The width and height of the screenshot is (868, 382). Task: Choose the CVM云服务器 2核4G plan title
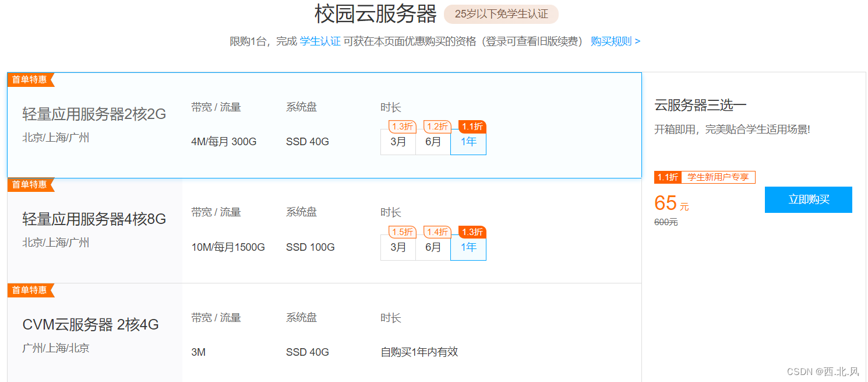[91, 324]
